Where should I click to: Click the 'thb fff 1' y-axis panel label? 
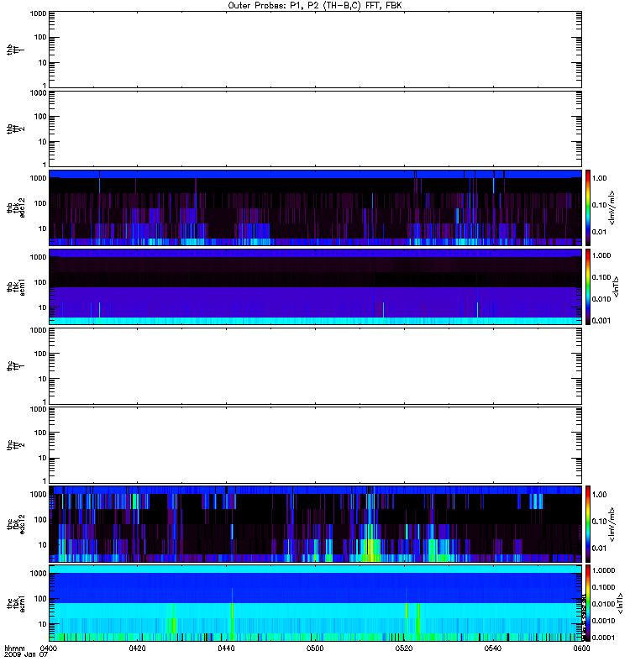tap(16, 50)
